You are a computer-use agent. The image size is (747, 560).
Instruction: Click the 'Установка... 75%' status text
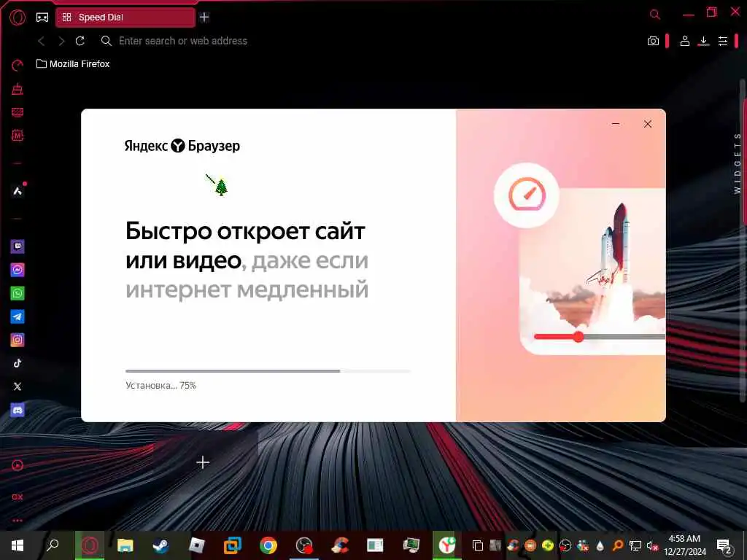coord(160,386)
